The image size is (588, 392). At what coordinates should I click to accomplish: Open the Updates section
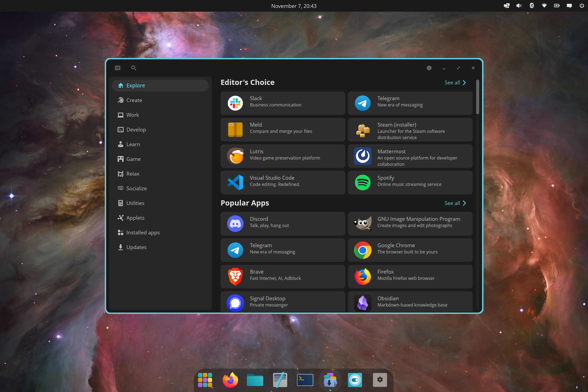(136, 247)
